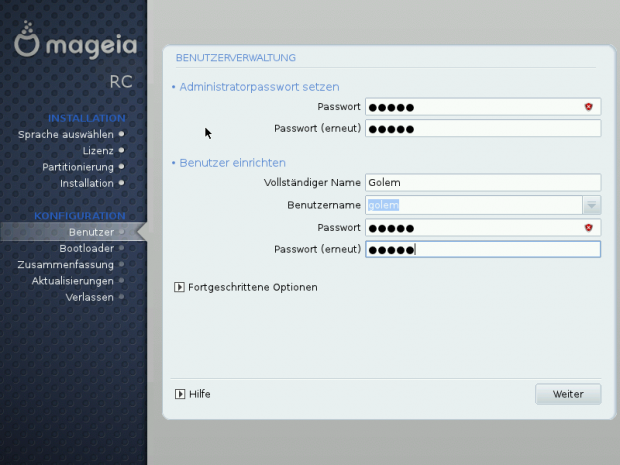Click the Mageia logo in sidebar
620x465 pixels.
click(x=75, y=45)
